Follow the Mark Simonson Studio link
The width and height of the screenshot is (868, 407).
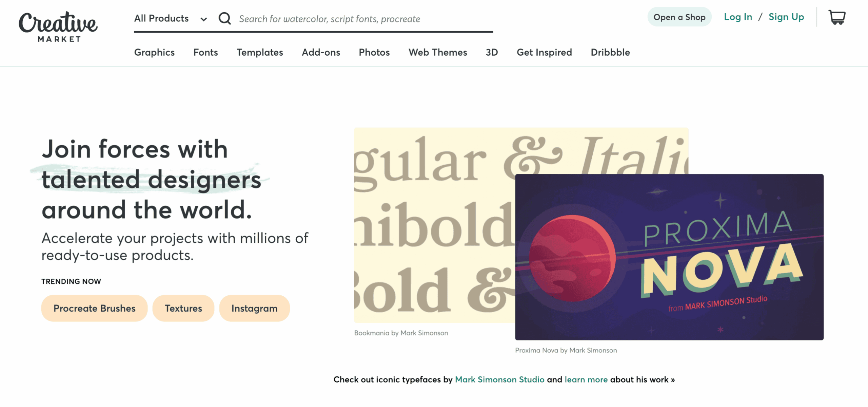499,380
